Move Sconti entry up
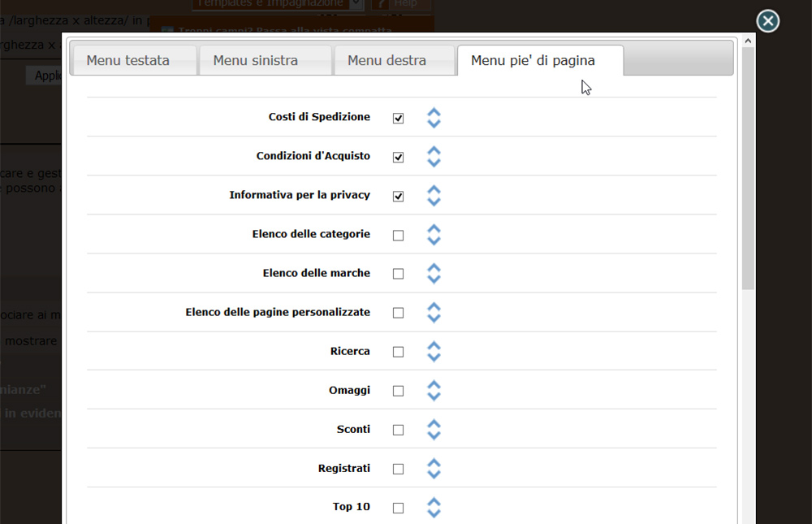 point(434,425)
